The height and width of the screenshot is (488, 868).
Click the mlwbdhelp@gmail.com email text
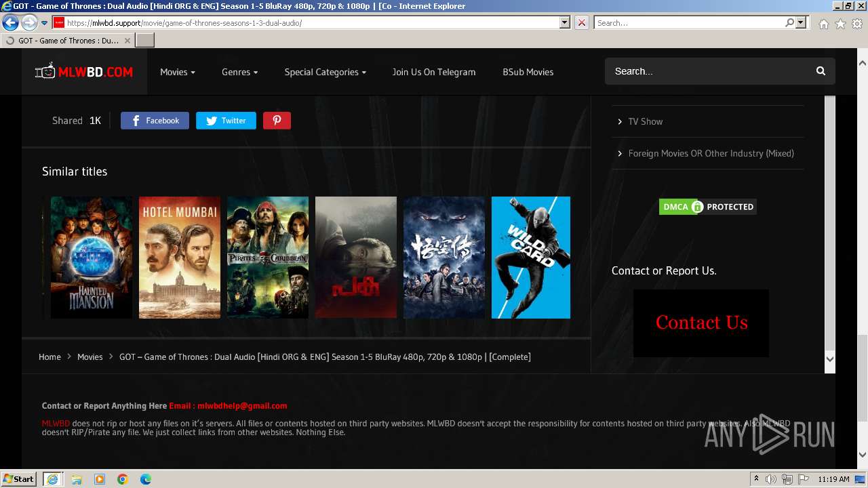point(242,406)
